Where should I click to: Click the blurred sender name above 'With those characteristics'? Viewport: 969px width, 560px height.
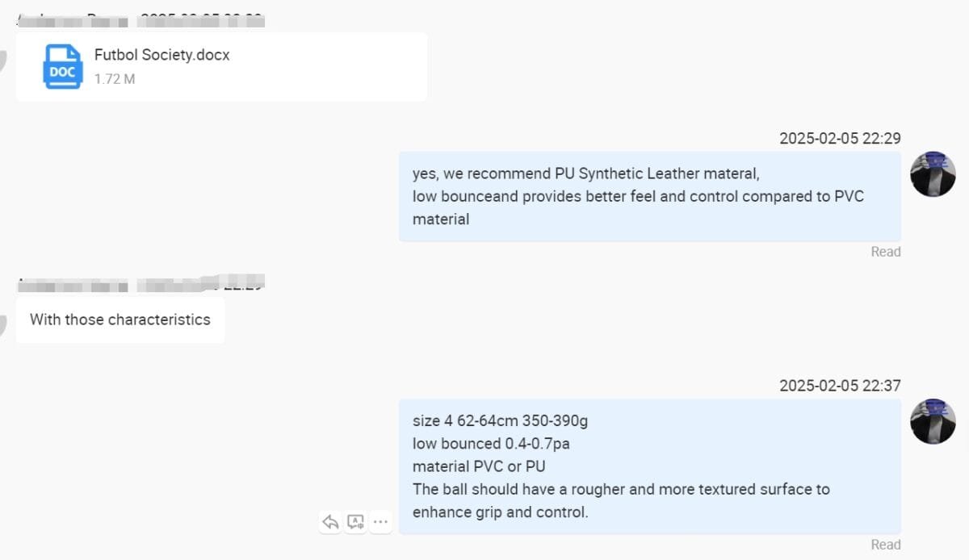141,284
